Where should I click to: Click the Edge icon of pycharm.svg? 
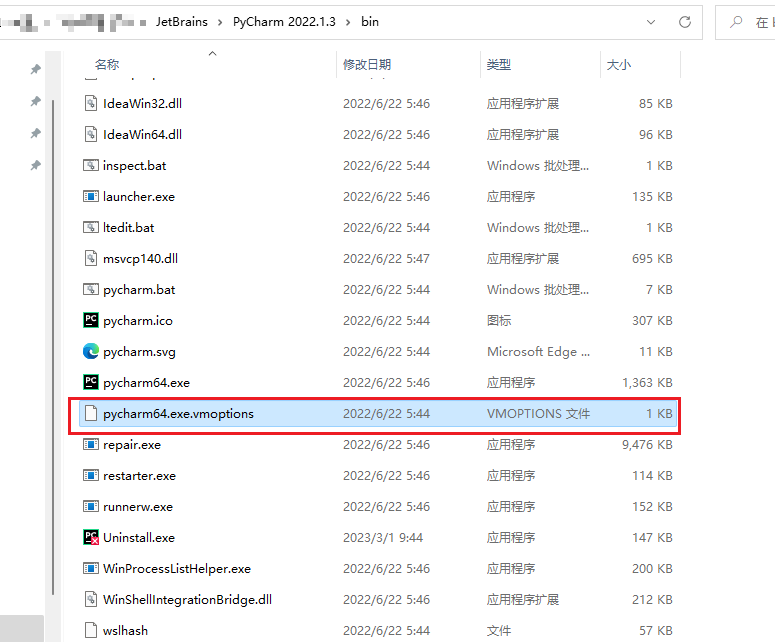pyautogui.click(x=90, y=351)
